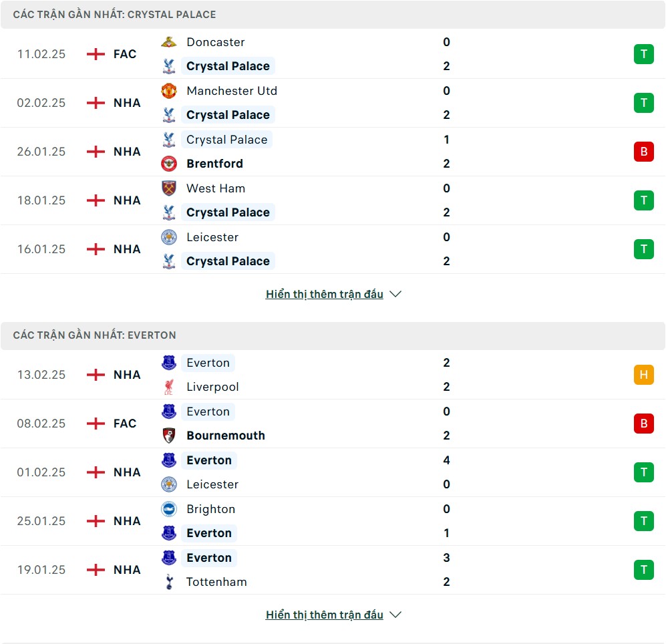Open the Leicester vs Crystal Palace match row
Image resolution: width=666 pixels, height=644 pixels.
pyautogui.click(x=333, y=249)
